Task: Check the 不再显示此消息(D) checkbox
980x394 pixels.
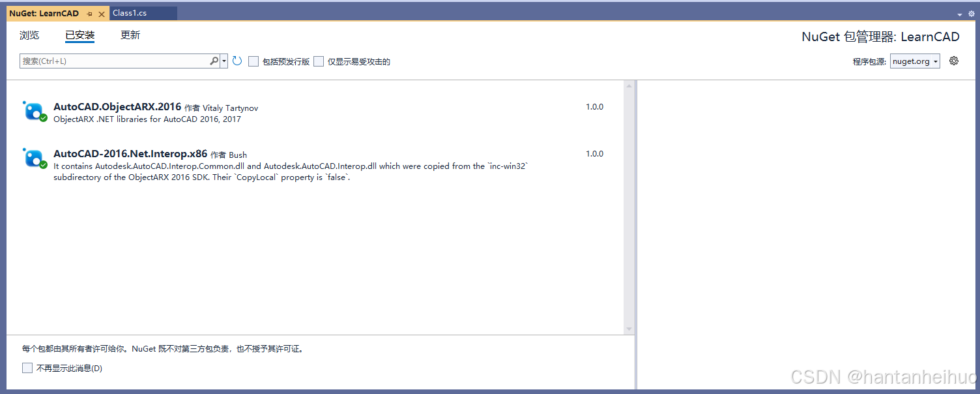Action: tap(27, 368)
